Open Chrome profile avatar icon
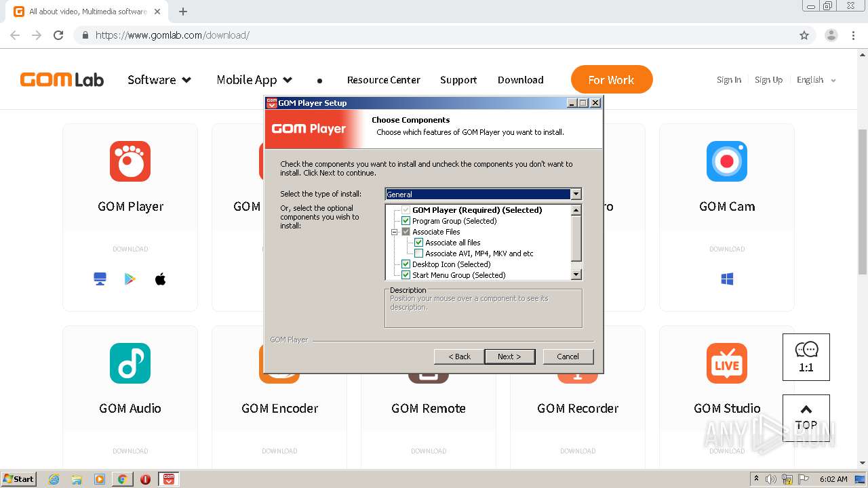Viewport: 868px width, 488px height. coord(831,35)
